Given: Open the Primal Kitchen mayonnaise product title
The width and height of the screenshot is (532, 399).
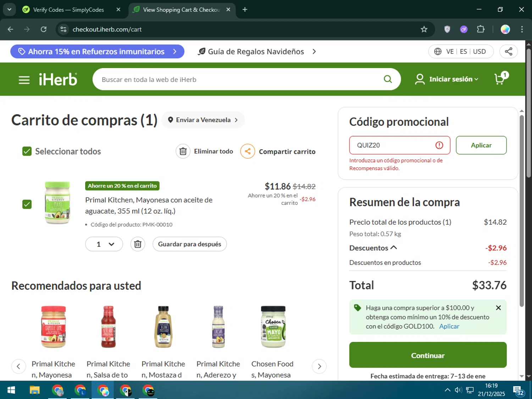Looking at the screenshot, I should click(x=149, y=205).
